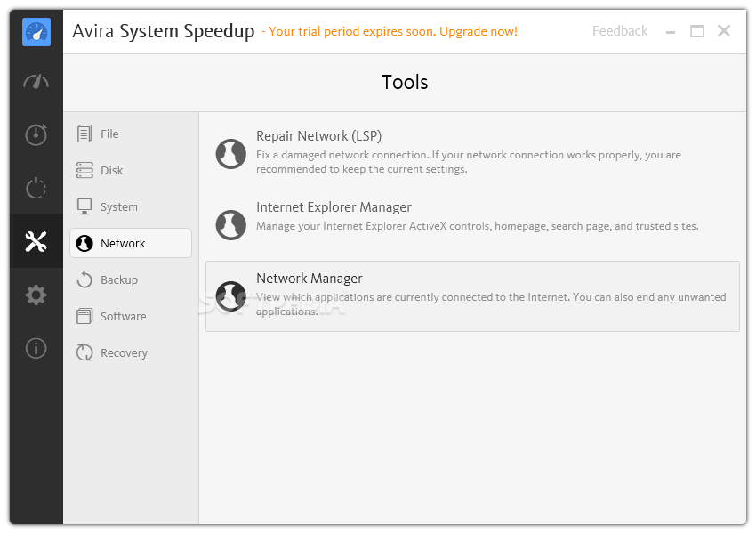Click the Repair Network globe icon
The width and height of the screenshot is (756, 534).
[231, 154]
